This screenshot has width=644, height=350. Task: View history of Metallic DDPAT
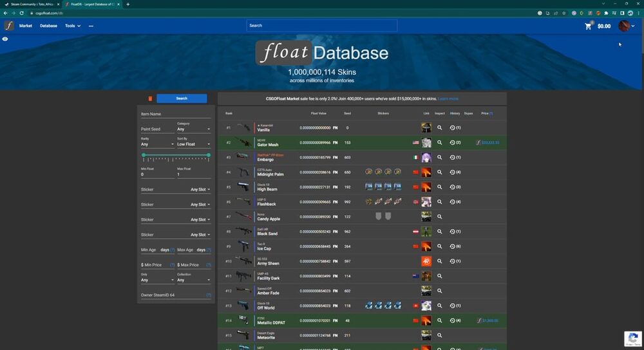click(455, 320)
